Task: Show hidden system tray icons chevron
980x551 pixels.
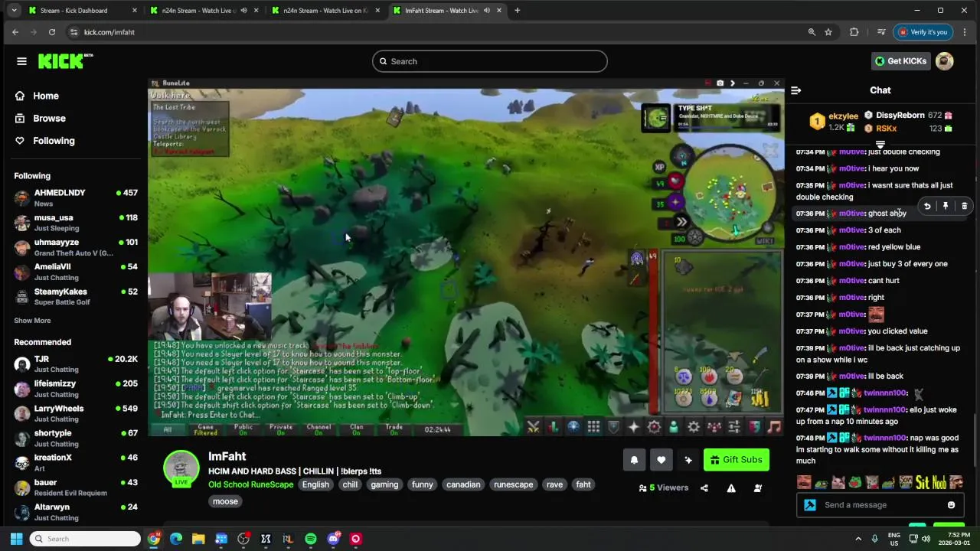Action: pyautogui.click(x=858, y=539)
